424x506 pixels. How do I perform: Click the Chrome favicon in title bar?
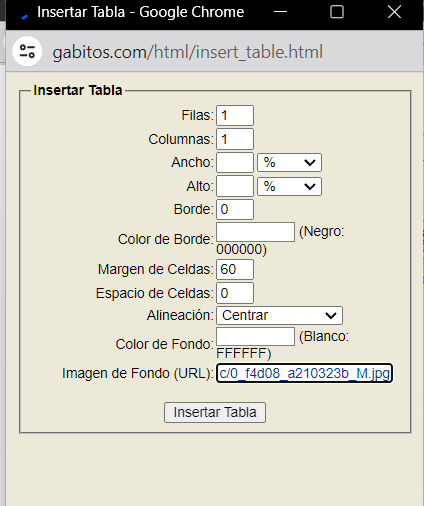[x=24, y=16]
